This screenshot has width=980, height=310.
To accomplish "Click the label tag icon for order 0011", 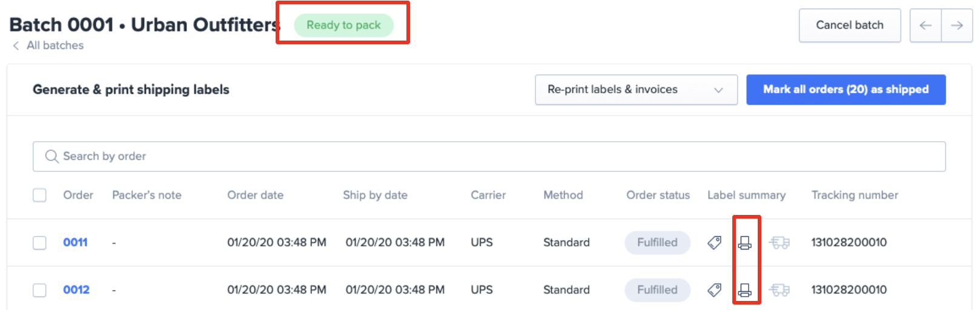I will 715,243.
